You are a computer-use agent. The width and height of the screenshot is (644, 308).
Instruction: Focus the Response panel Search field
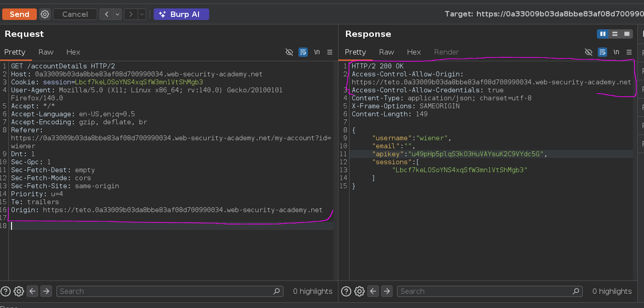[x=489, y=291]
